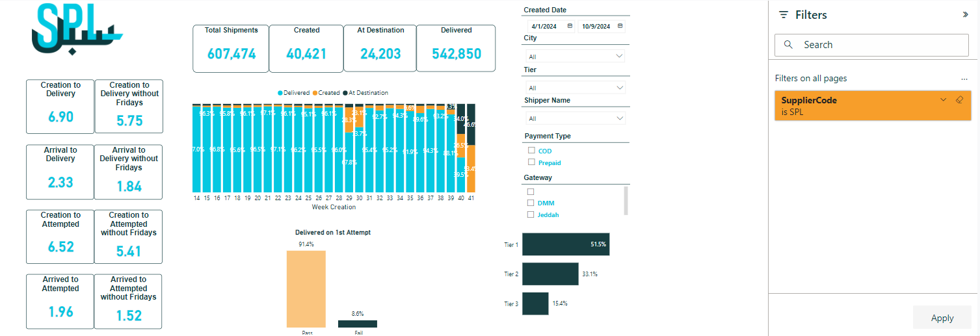The height and width of the screenshot is (336, 980).
Task: Check the Prepaid payment type box
Action: (531, 162)
